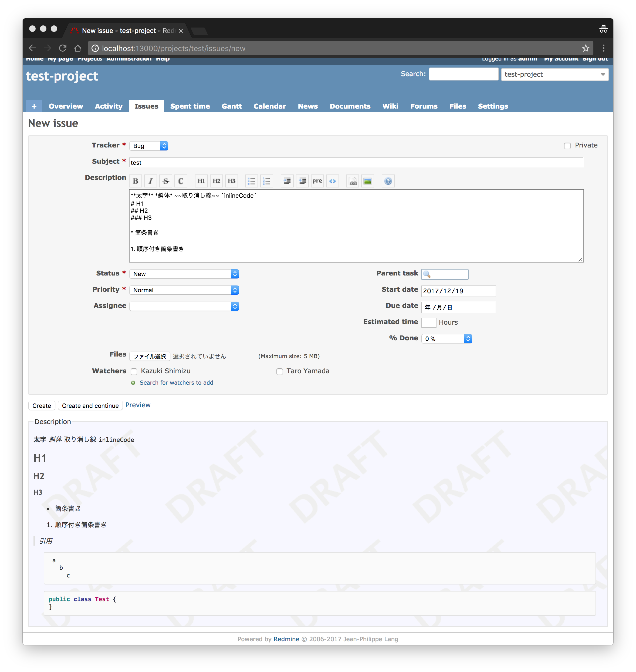Open text formatting help icon
The image size is (636, 672).
(x=388, y=181)
